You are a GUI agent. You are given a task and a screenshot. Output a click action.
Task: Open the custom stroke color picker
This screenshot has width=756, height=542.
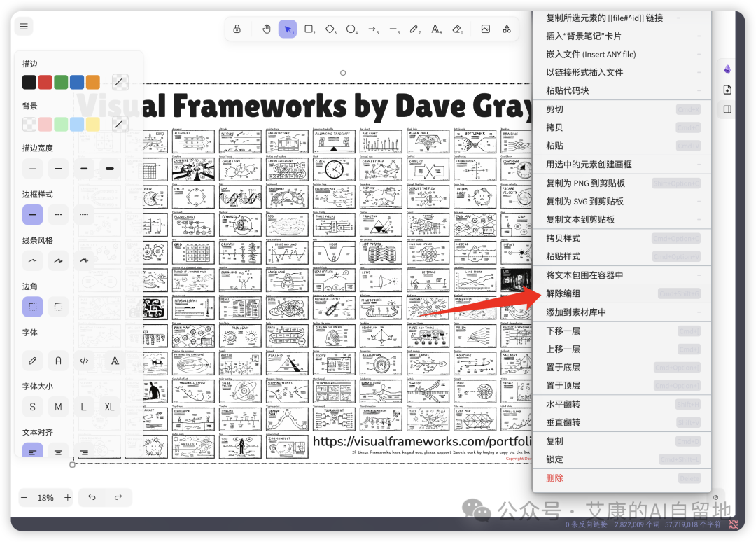tap(120, 82)
